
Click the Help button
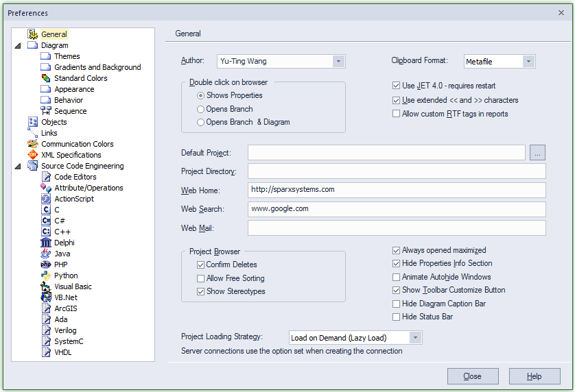tap(535, 376)
